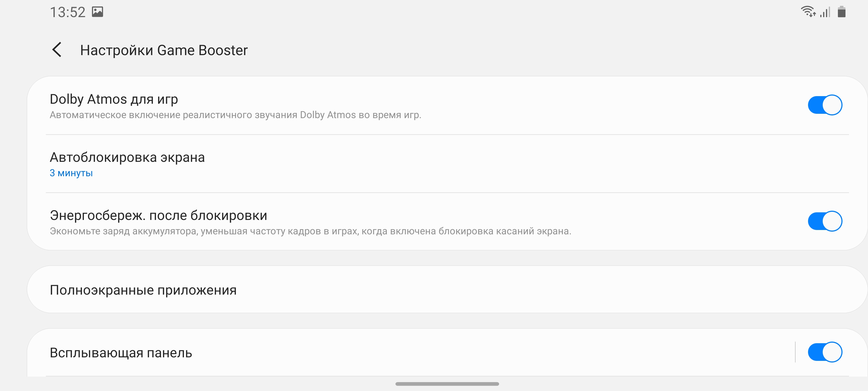Tap the Dolby Atmos для игр title
The height and width of the screenshot is (391, 868).
pos(114,99)
